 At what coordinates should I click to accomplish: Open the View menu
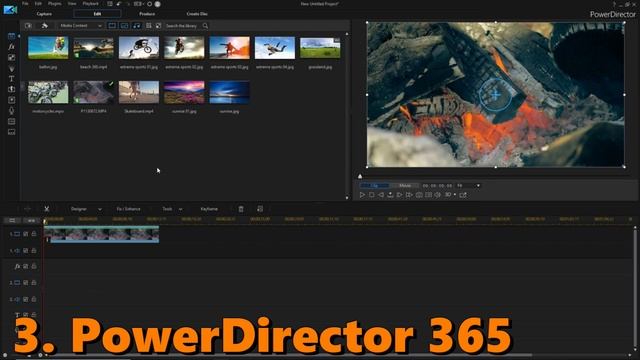(x=72, y=4)
